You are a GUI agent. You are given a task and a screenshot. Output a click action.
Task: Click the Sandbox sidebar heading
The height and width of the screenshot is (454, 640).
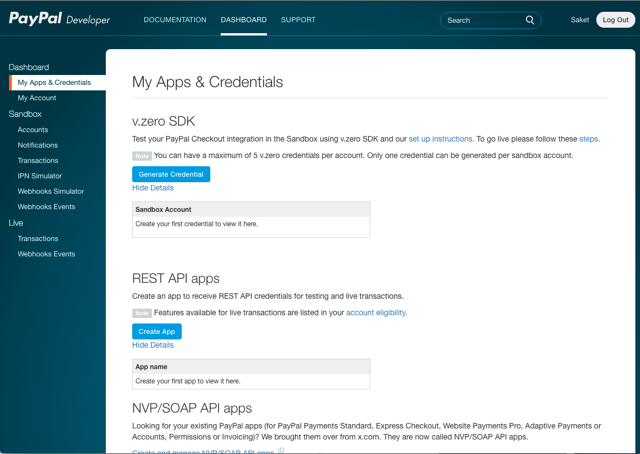point(25,114)
